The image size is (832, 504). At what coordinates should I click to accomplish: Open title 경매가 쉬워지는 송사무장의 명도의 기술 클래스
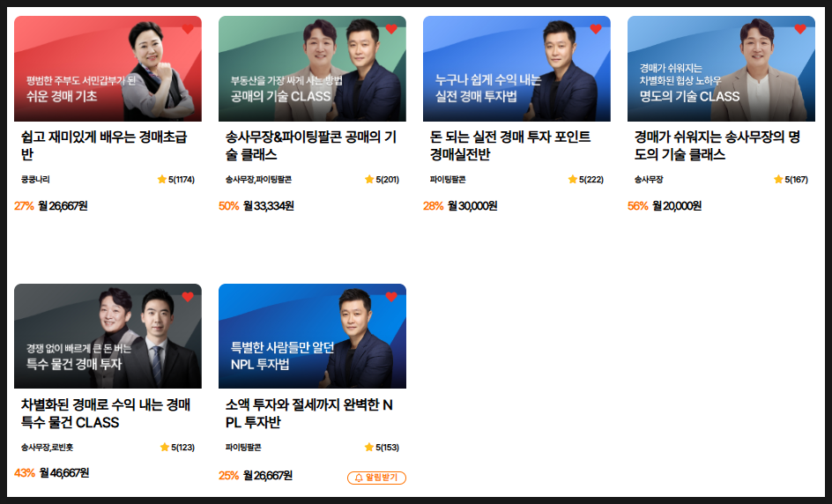pos(717,145)
